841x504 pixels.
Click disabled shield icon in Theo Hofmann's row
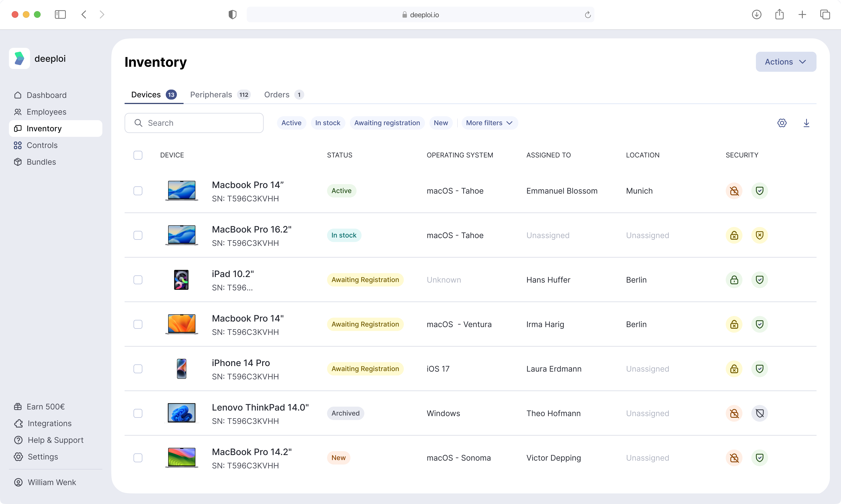coord(760,413)
